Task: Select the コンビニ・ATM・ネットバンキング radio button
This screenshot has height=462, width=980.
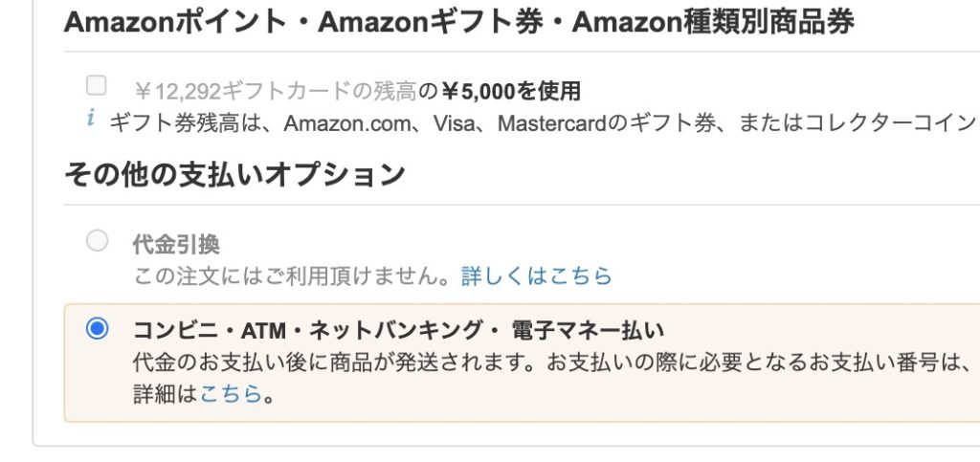Action: pos(97,328)
